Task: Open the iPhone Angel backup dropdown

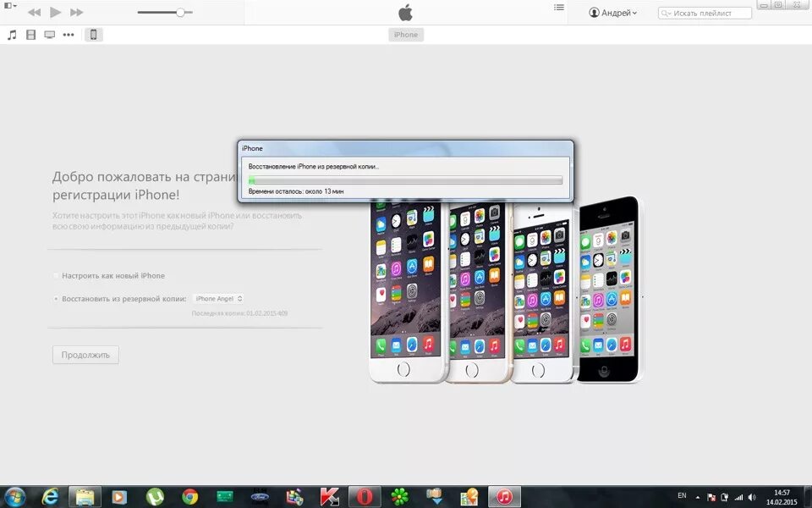Action: click(218, 299)
